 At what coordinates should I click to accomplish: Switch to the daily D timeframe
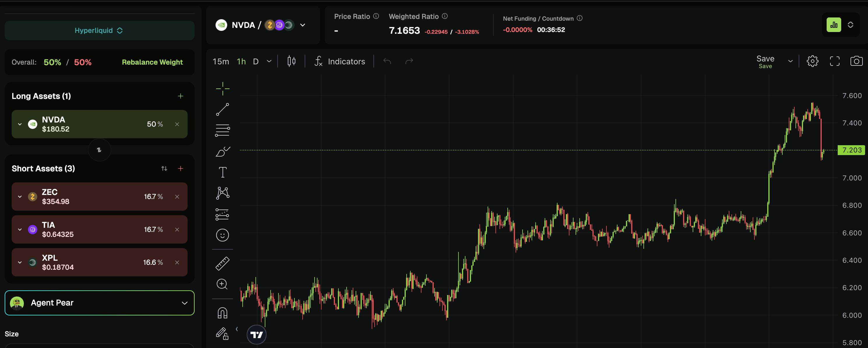pyautogui.click(x=256, y=62)
